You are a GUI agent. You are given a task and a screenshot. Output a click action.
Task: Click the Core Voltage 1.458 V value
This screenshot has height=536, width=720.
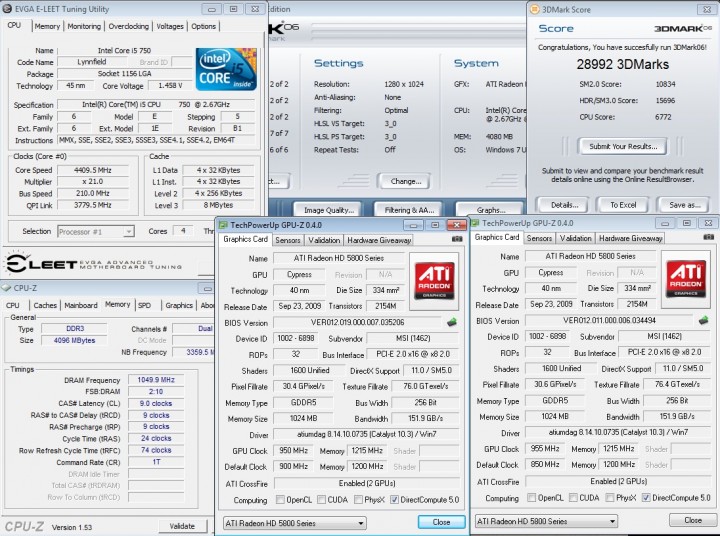pos(170,85)
